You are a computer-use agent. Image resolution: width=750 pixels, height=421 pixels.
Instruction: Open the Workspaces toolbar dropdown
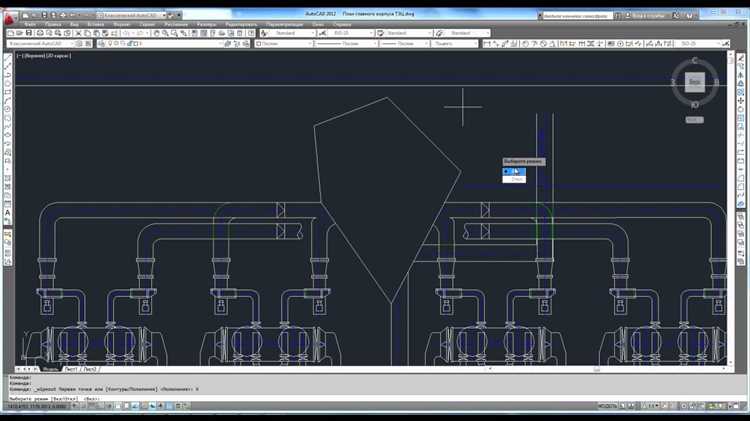pos(41,44)
